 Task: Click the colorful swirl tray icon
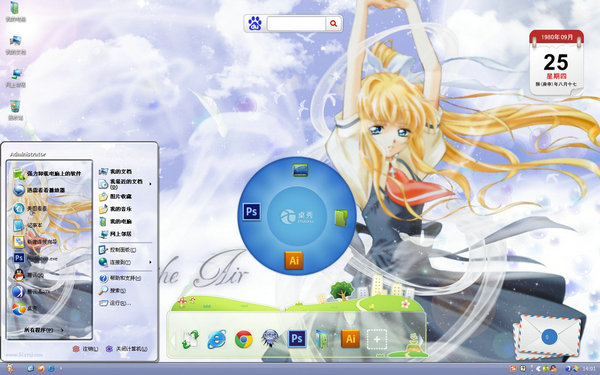[x=576, y=368]
